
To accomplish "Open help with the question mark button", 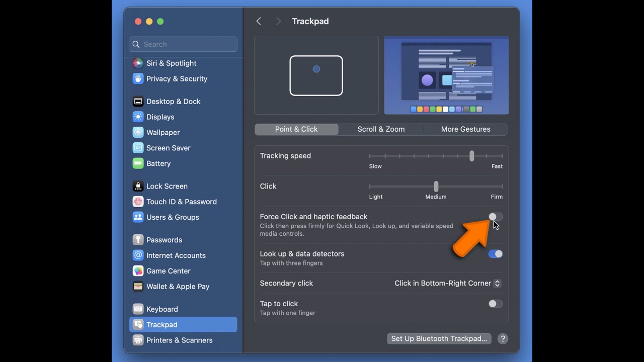I will click(x=503, y=339).
